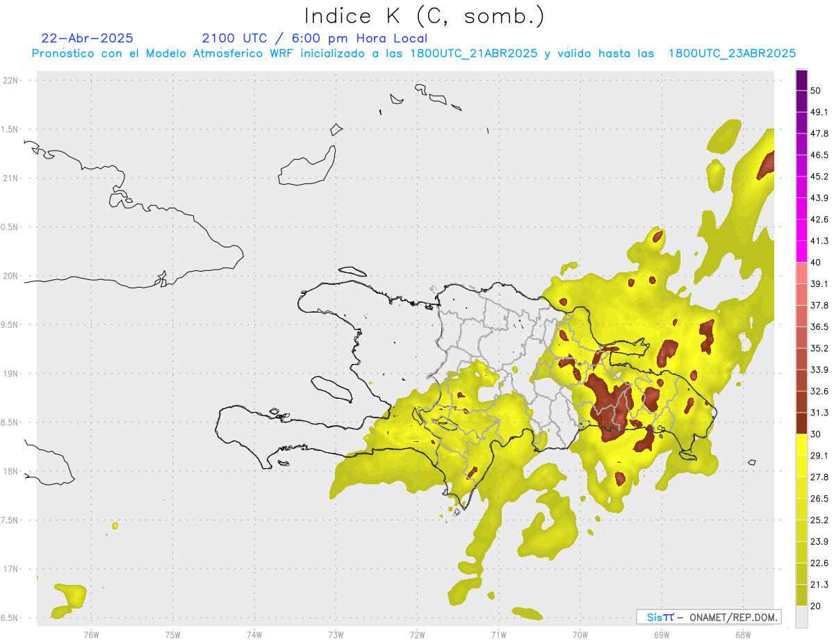Click the colorbar value 50
Viewport: 834px width, 644px height.
coord(816,90)
